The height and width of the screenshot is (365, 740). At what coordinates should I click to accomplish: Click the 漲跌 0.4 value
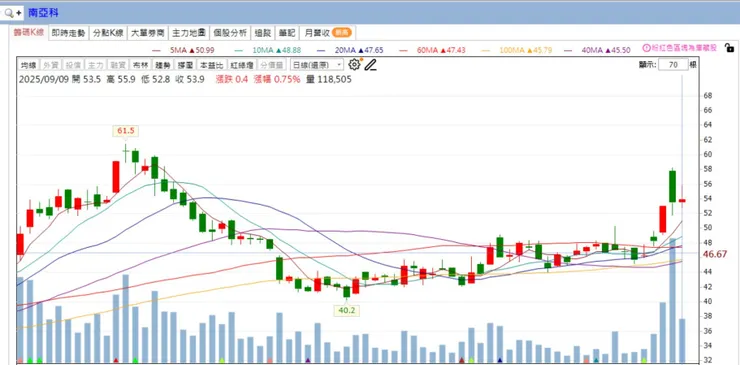tap(232, 79)
